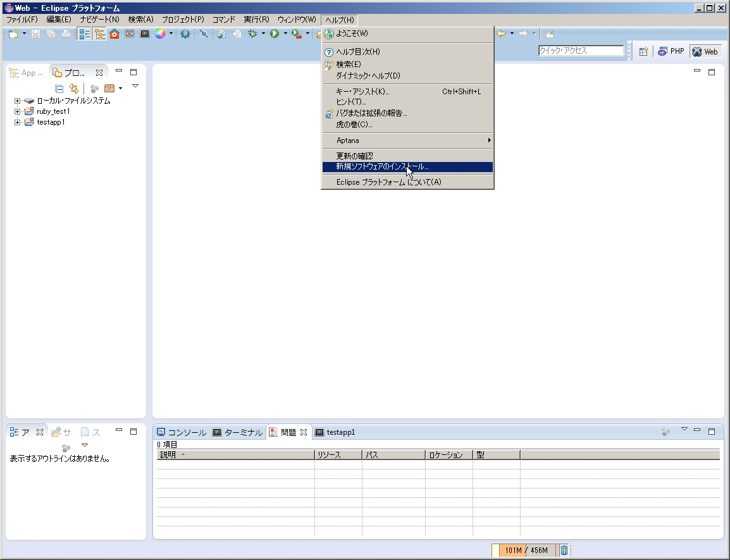
Task: Open the Run dropdown arrow
Action: pyautogui.click(x=285, y=34)
